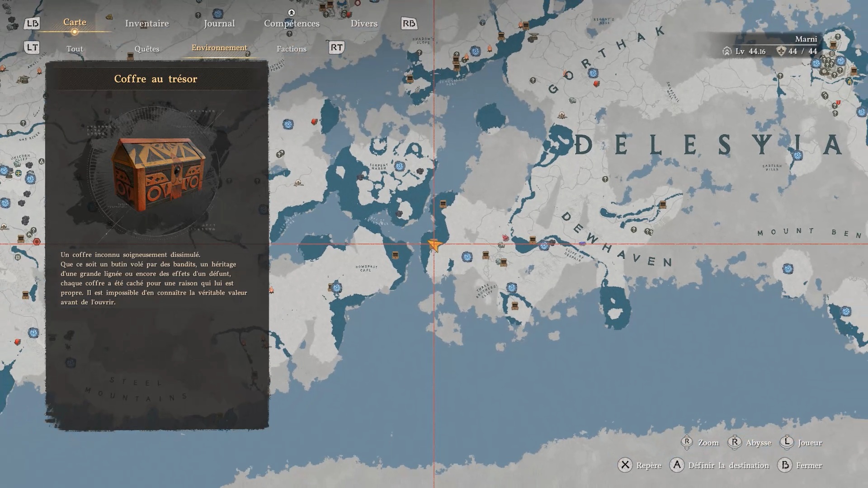The width and height of the screenshot is (868, 488).
Task: Click the Serpent Marsh blue waypoint icon
Action: tap(399, 166)
